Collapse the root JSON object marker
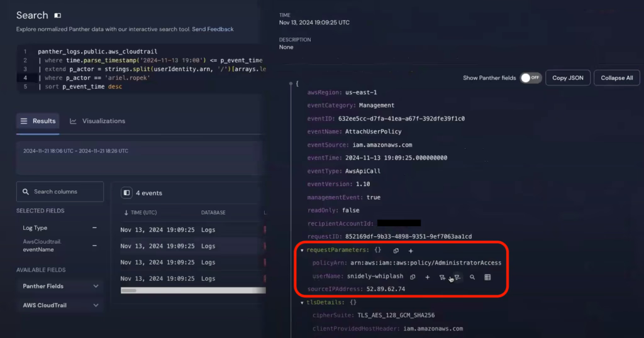644x338 pixels. (x=291, y=84)
